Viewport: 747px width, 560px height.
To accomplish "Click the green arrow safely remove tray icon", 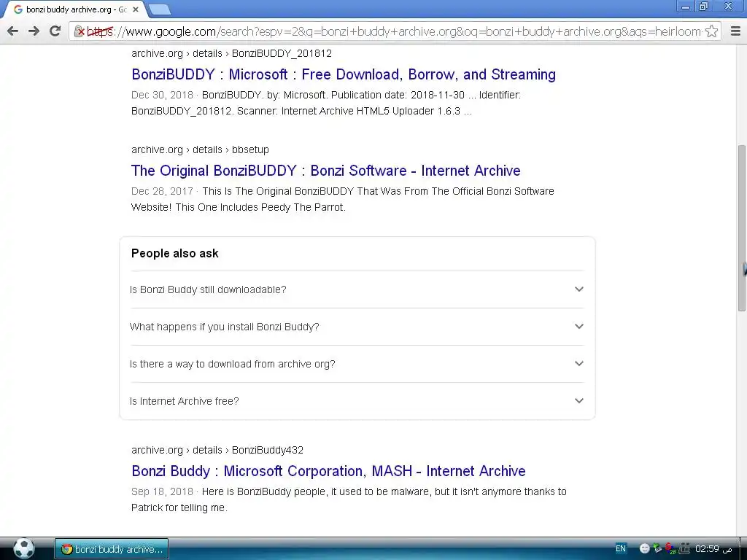I will point(657,548).
